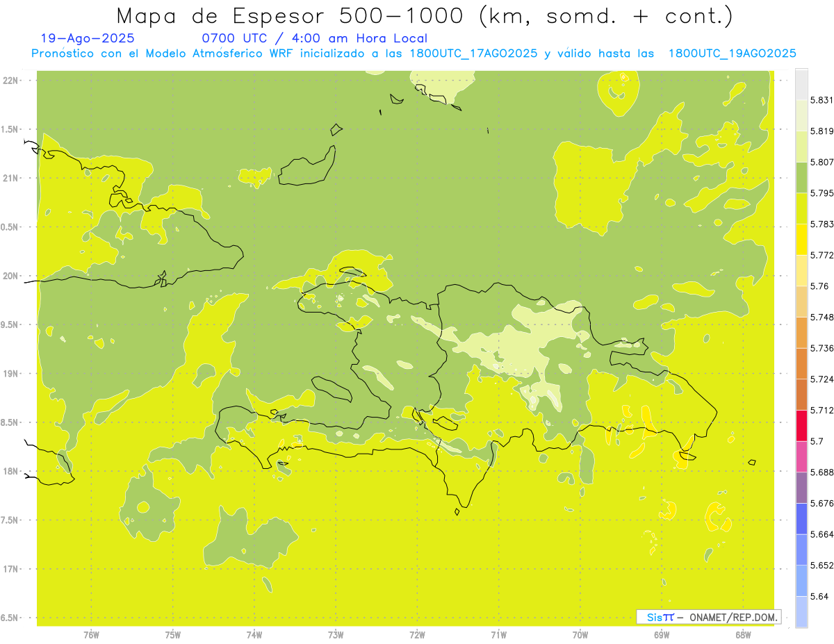Click the WRF model forecast description line

coord(414,53)
